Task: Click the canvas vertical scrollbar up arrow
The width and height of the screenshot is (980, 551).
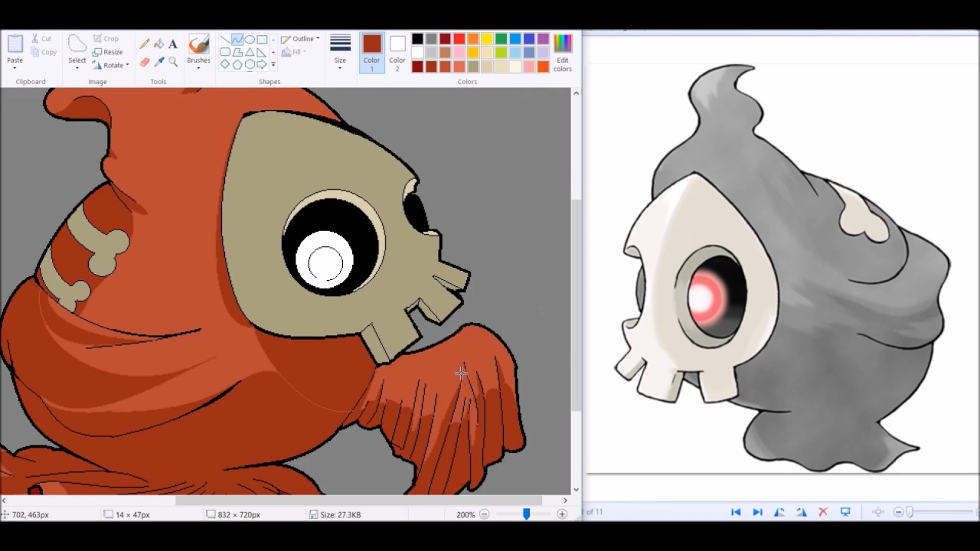Action: pos(576,93)
